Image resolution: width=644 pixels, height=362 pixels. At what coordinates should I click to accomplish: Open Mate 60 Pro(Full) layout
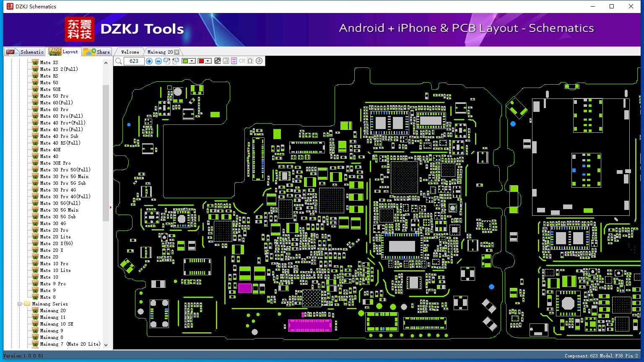[x=62, y=116]
